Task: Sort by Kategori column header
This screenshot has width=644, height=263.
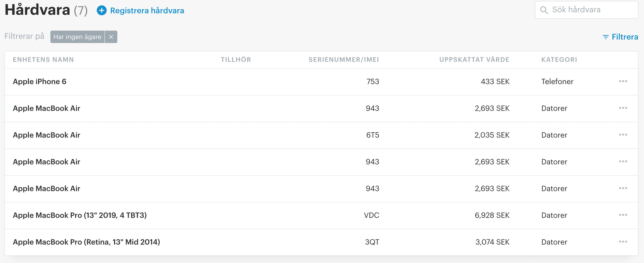Action: coord(559,60)
